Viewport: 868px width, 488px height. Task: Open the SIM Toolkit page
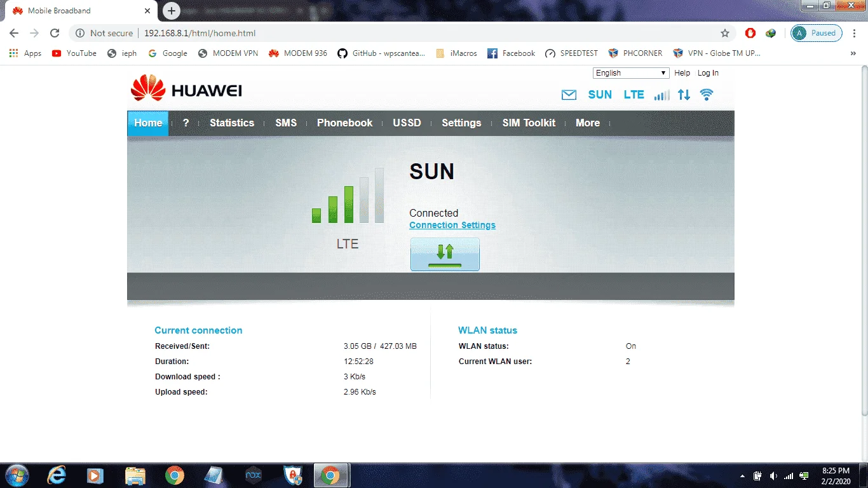[x=529, y=123]
